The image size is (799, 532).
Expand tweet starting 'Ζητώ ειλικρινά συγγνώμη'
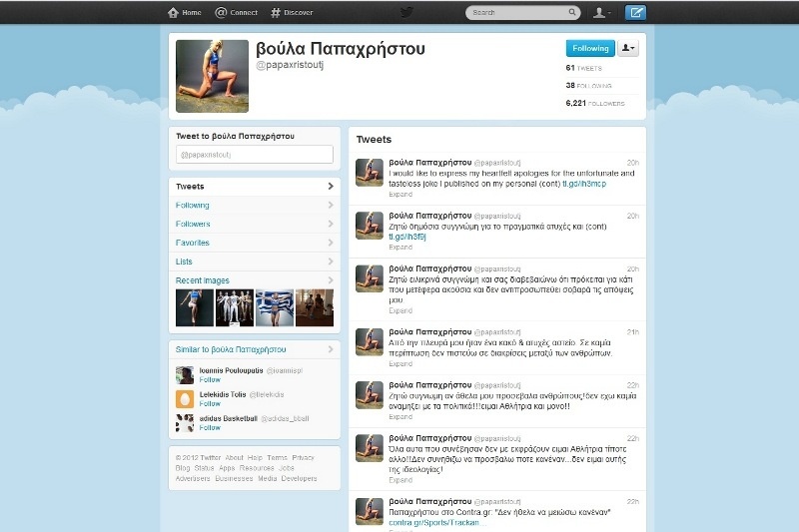[x=400, y=310]
